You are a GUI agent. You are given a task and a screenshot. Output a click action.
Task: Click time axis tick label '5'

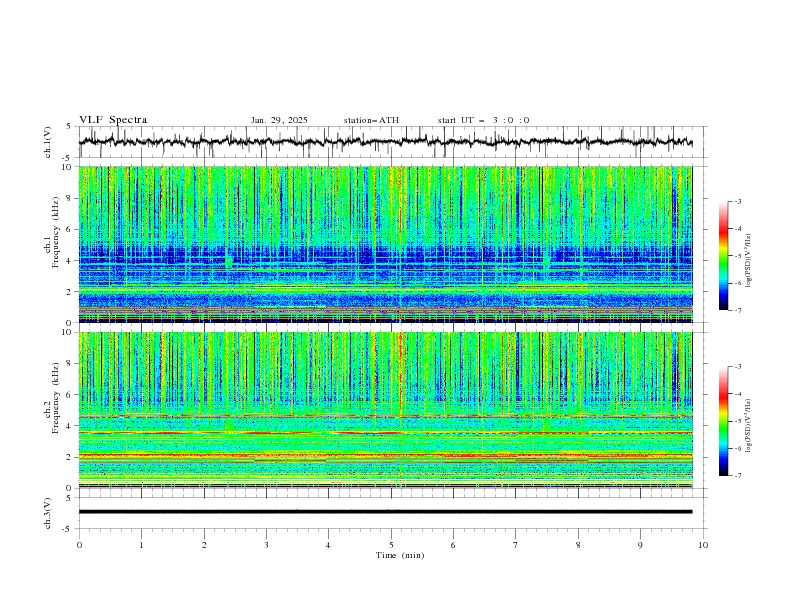[x=391, y=545]
